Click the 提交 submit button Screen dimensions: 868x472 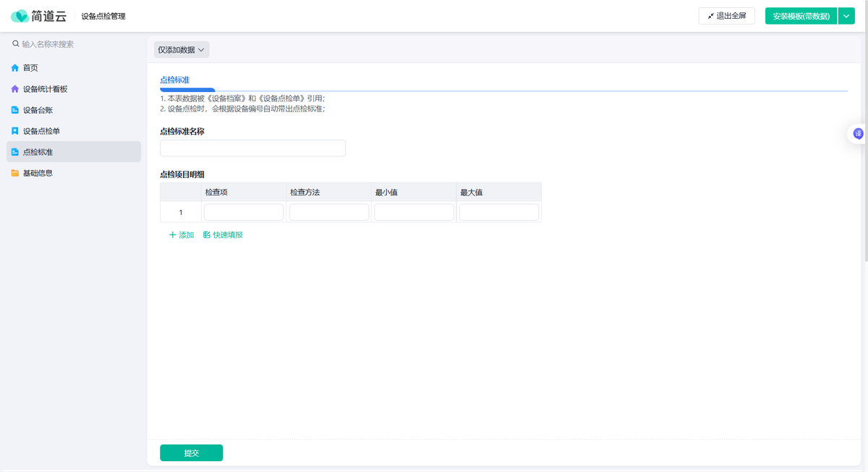click(191, 453)
